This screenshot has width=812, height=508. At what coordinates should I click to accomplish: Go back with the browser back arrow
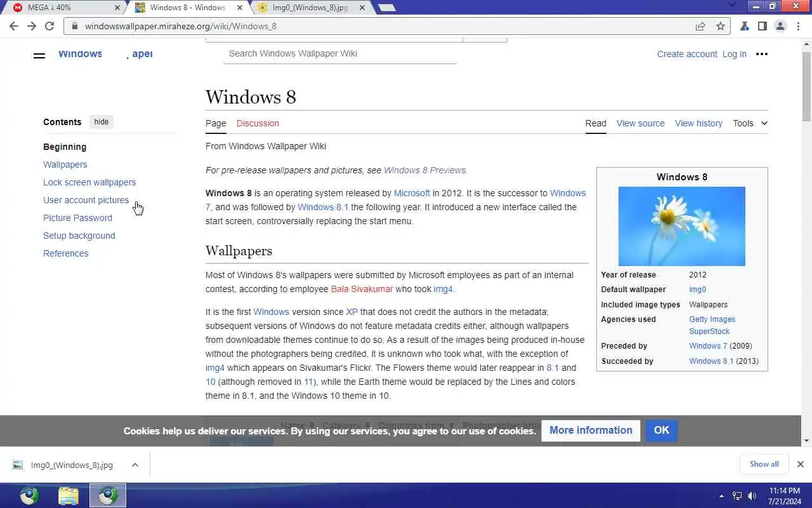(x=14, y=26)
